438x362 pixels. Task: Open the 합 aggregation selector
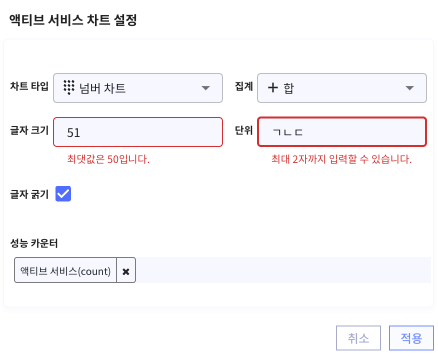(342, 88)
